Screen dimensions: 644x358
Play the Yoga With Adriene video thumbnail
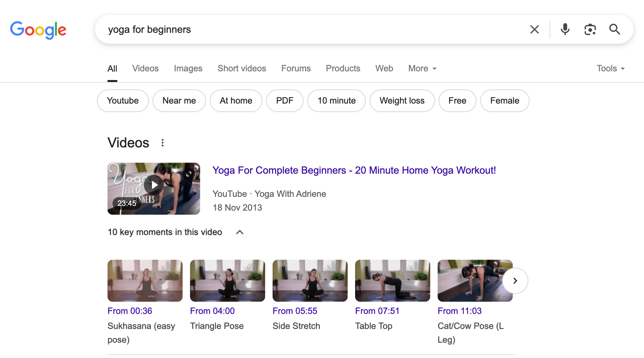(x=154, y=188)
